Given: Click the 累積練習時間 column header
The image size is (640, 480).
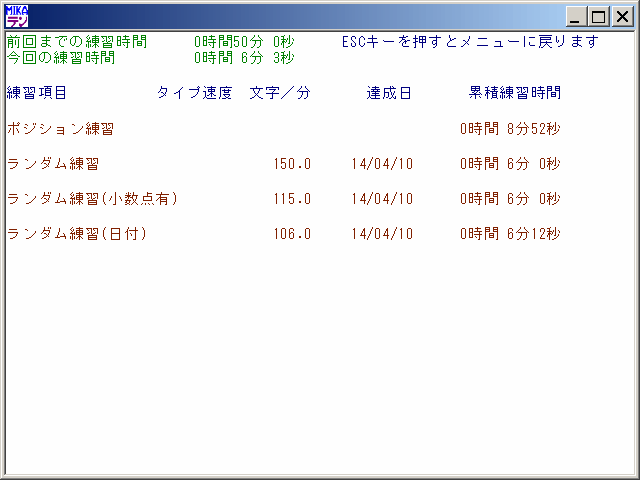Looking at the screenshot, I should tap(515, 93).
